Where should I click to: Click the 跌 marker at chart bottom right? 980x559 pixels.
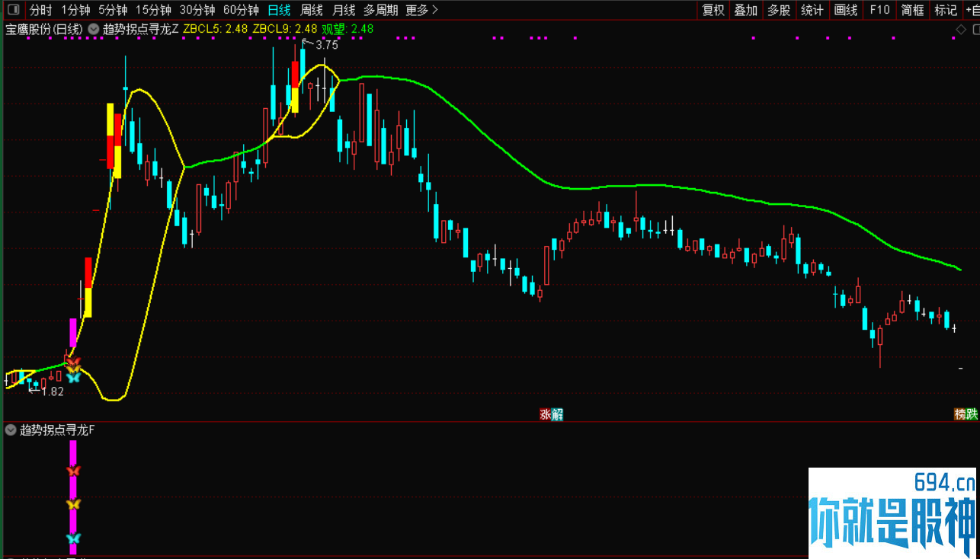point(972,414)
